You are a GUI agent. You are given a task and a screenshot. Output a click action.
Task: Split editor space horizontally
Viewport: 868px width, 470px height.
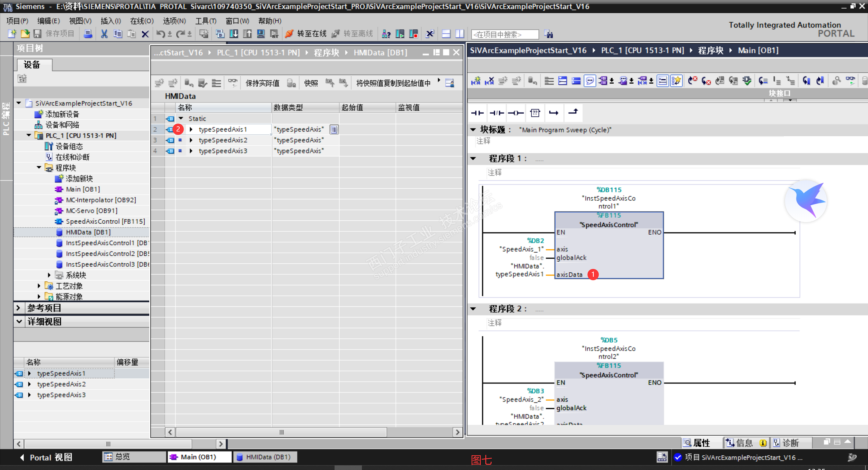pos(446,34)
